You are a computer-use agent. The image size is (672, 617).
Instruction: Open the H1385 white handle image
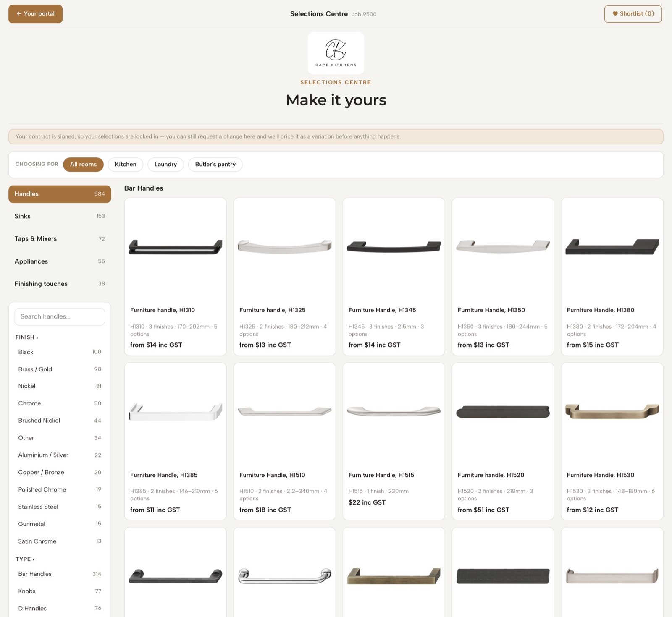(x=176, y=412)
